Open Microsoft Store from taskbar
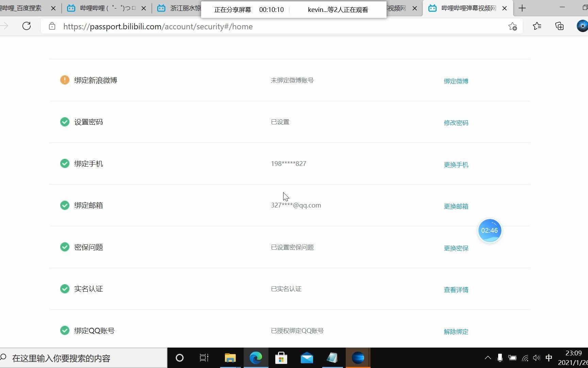Image resolution: width=588 pixels, height=368 pixels. click(281, 358)
